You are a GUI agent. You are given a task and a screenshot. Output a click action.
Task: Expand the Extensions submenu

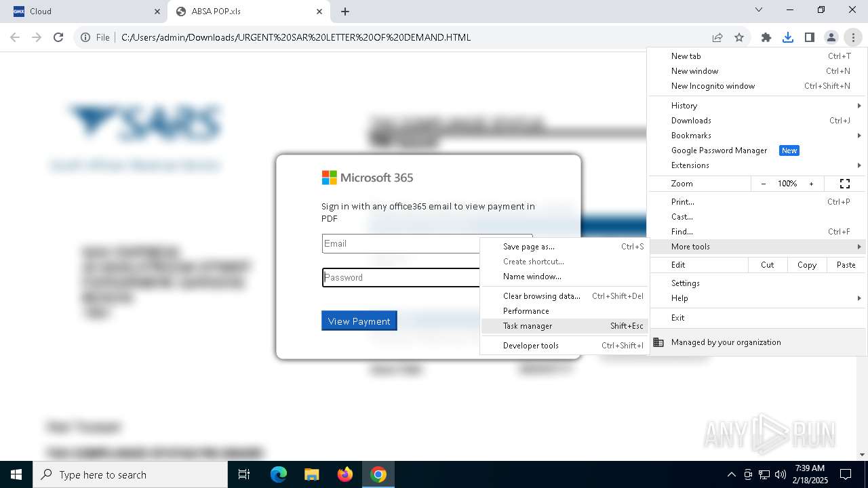tap(757, 165)
